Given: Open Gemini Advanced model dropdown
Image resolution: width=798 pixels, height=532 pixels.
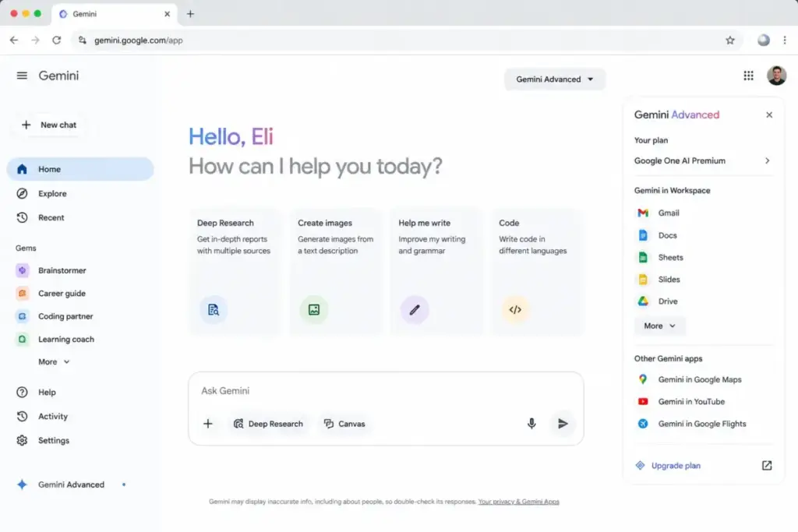Looking at the screenshot, I should pos(555,79).
